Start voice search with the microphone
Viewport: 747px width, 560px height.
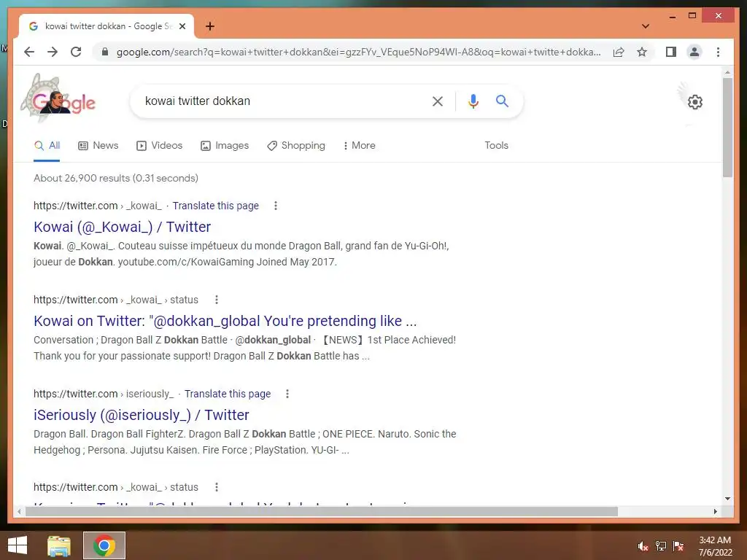click(x=473, y=101)
